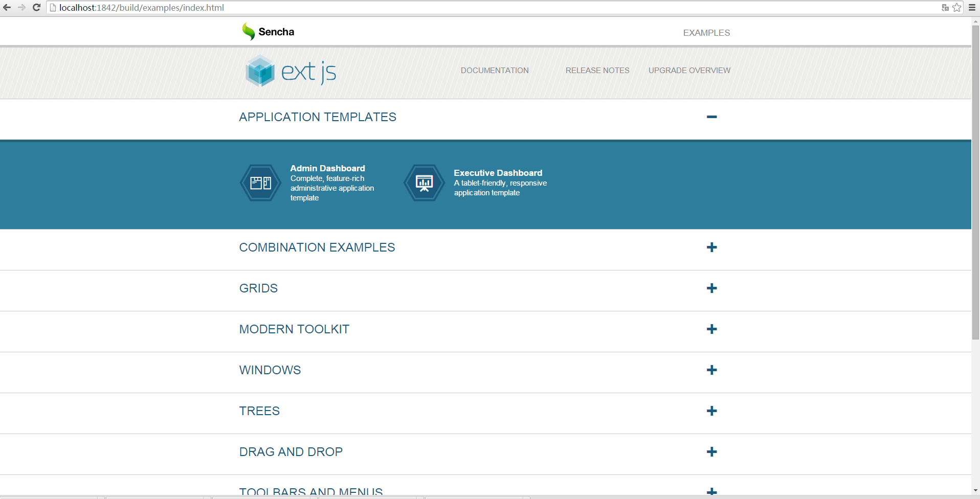This screenshot has width=980, height=499.
Task: Open the UPGRADE OVERVIEW link
Action: (x=689, y=71)
